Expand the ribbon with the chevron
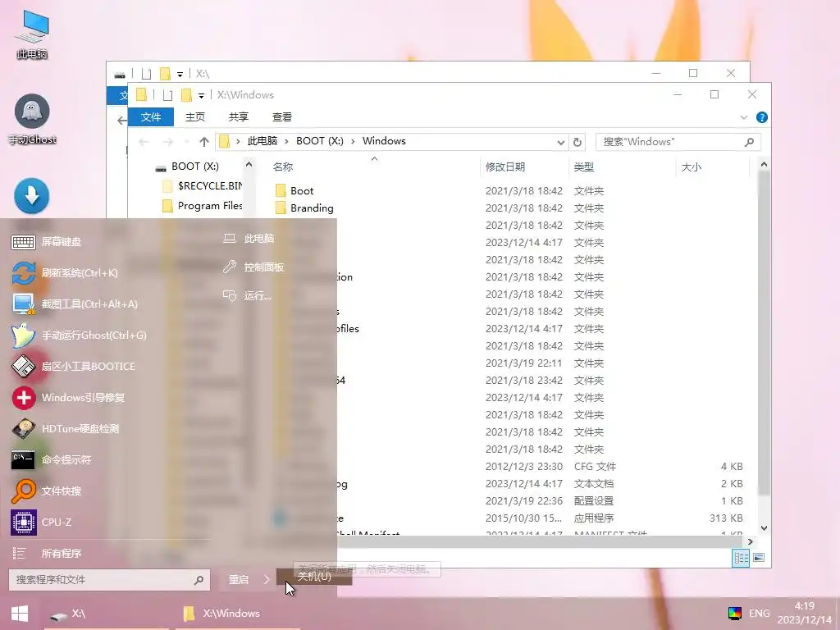 click(743, 117)
